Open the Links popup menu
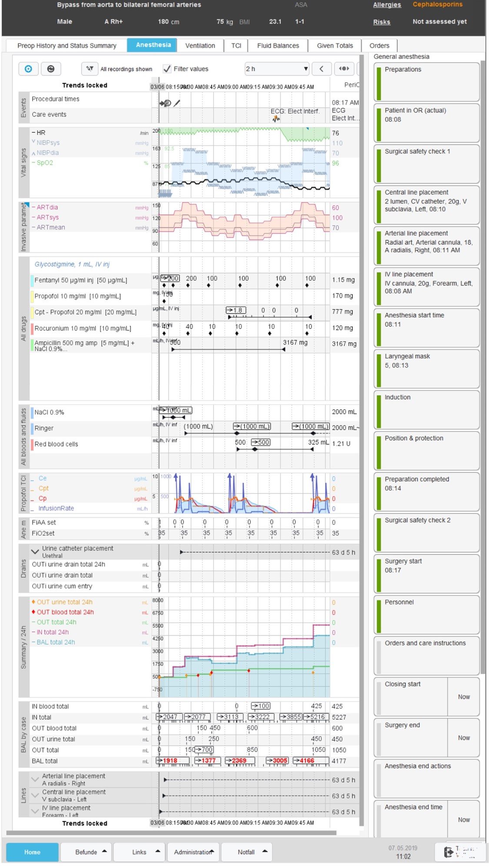Viewport: 489px width, 868px height. 139,852
